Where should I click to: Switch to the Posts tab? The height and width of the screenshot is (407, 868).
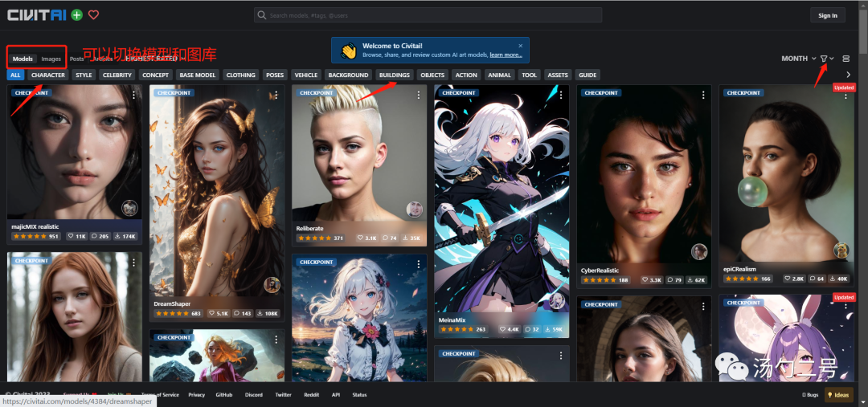[77, 59]
